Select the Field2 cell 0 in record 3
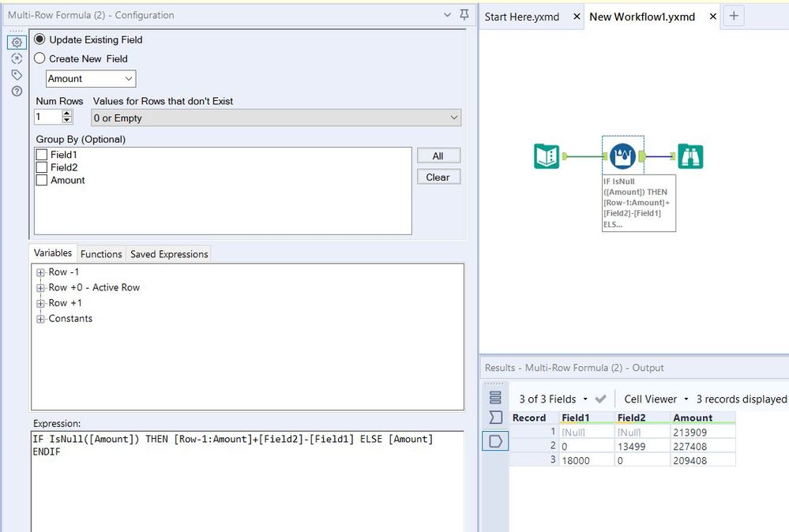This screenshot has width=789, height=532. [x=643, y=460]
